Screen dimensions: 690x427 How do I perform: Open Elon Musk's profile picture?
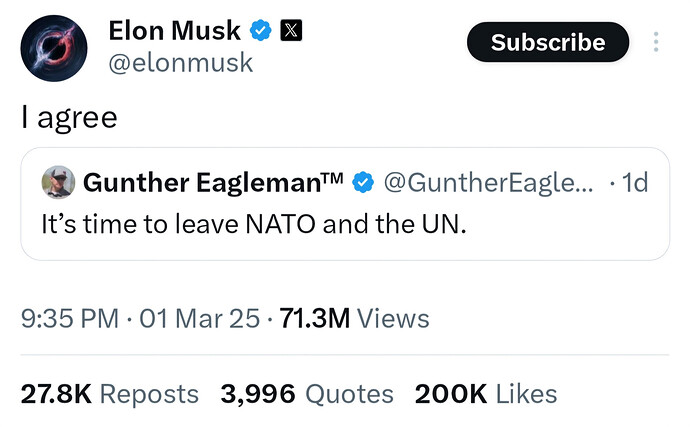pyautogui.click(x=54, y=49)
